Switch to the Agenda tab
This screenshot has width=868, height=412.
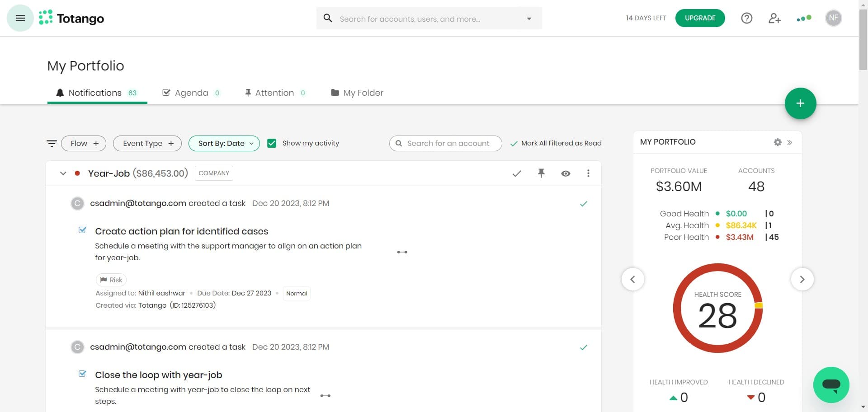pyautogui.click(x=191, y=93)
